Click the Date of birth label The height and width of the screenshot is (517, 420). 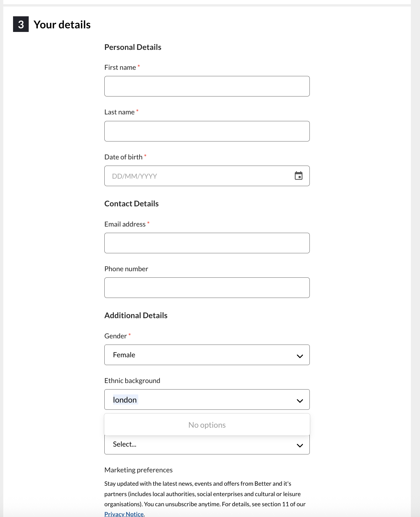(x=123, y=157)
